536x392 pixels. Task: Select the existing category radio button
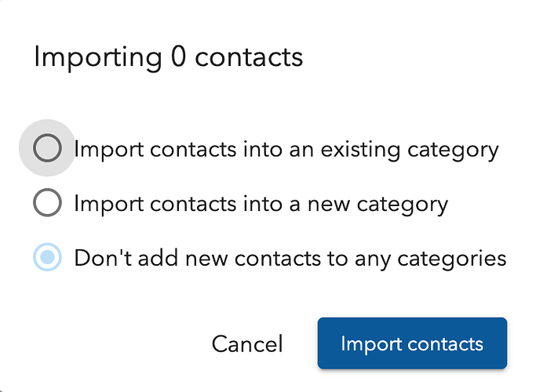[x=47, y=148]
